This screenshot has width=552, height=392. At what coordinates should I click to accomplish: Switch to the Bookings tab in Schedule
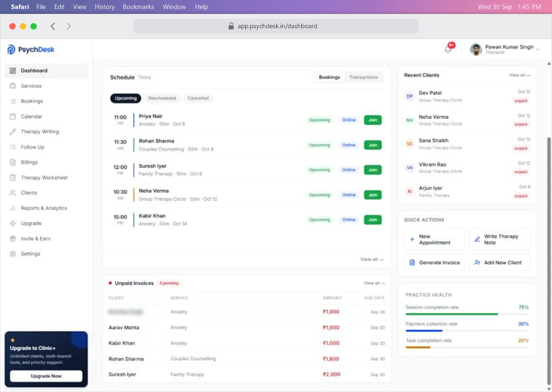(x=329, y=77)
